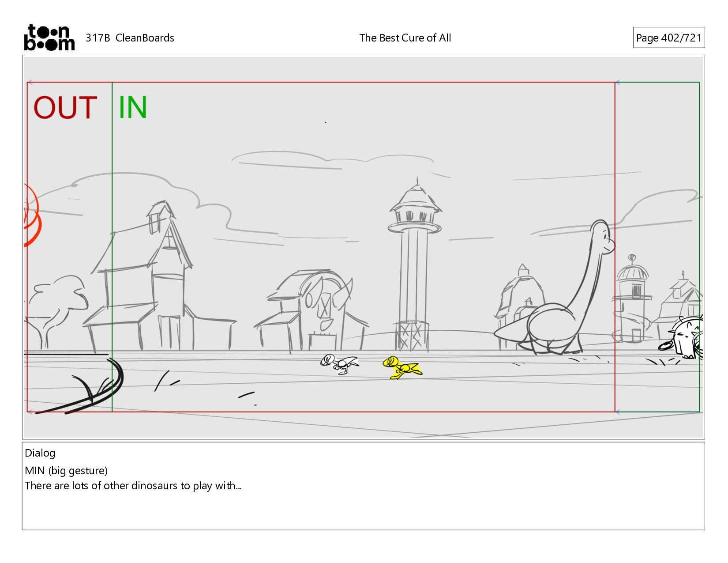This screenshot has width=728, height=563.
Task: Click the 'Dialog' caption heading
Action: coord(40,453)
